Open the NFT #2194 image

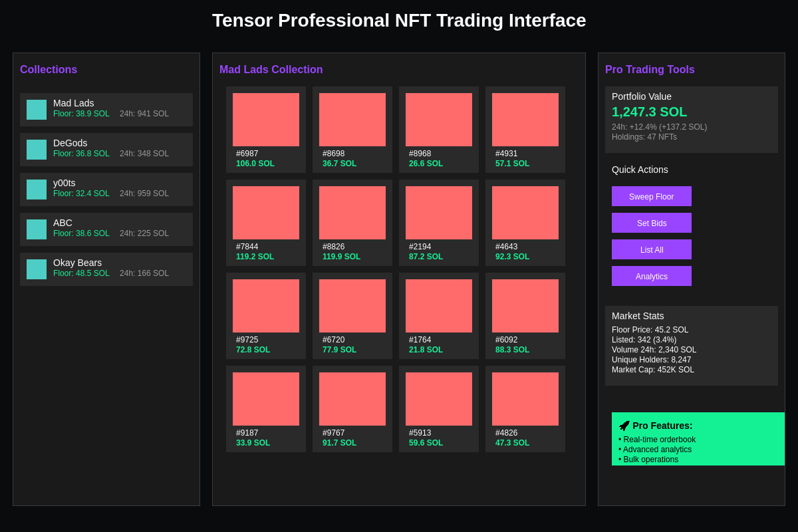(x=439, y=213)
